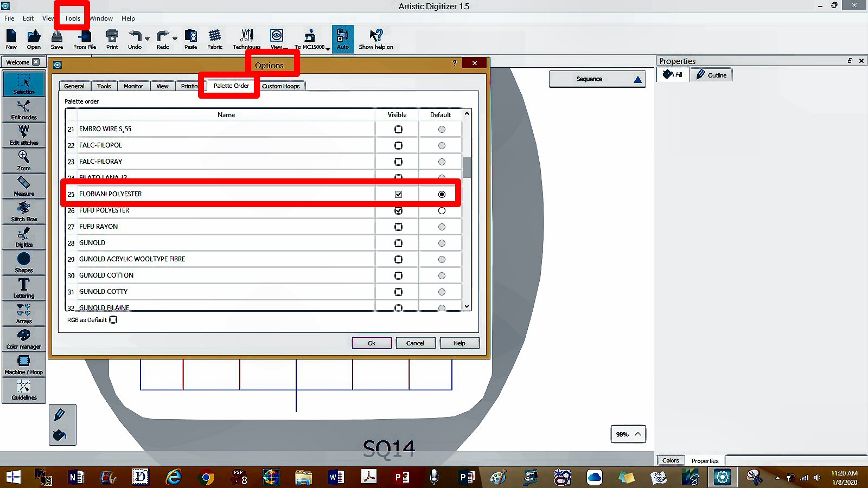
Task: Open the Tools menu
Action: point(72,18)
